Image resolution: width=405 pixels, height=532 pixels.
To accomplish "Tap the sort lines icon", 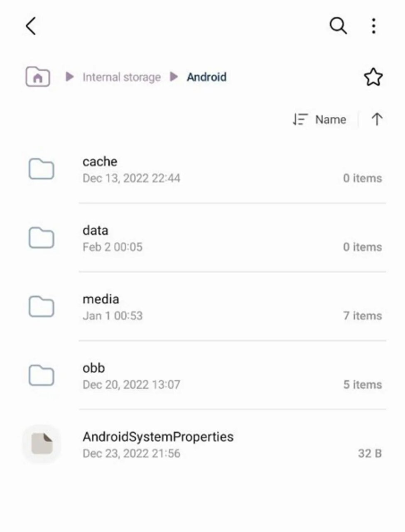I will [x=299, y=120].
